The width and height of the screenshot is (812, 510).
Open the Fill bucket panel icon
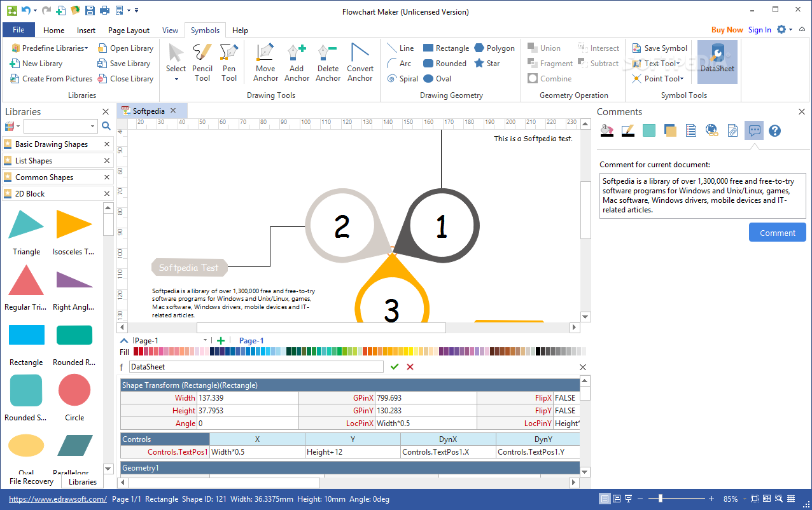point(607,131)
